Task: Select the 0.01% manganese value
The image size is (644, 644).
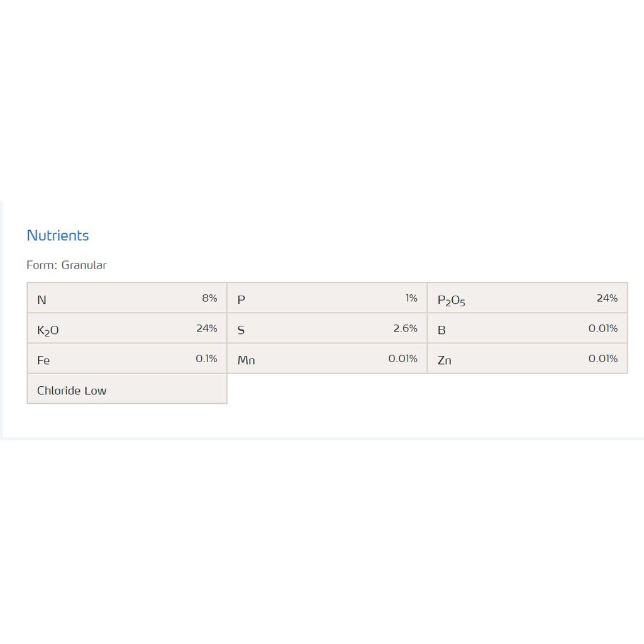Action: (x=402, y=358)
